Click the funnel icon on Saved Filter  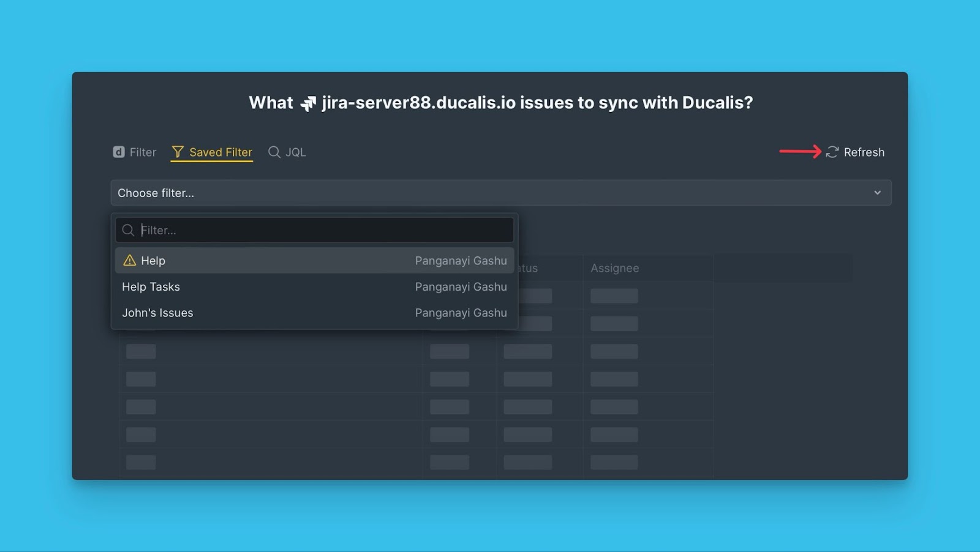click(178, 152)
